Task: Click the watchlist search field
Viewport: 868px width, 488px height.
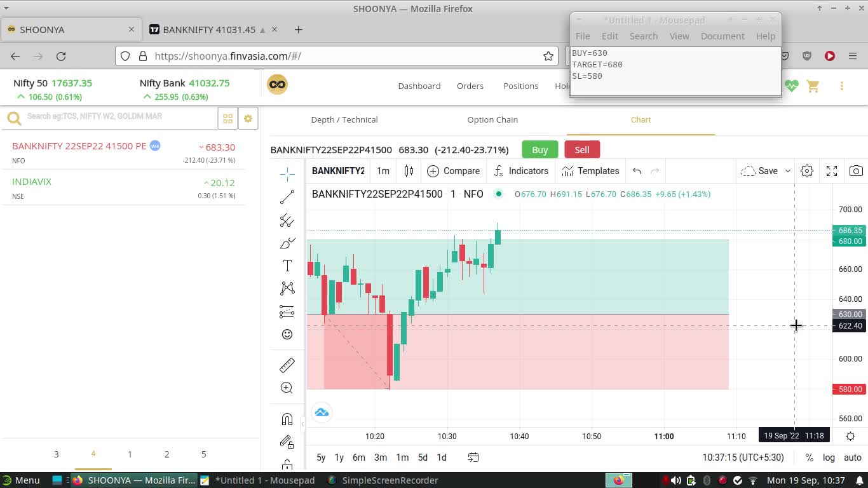Action: coord(111,117)
